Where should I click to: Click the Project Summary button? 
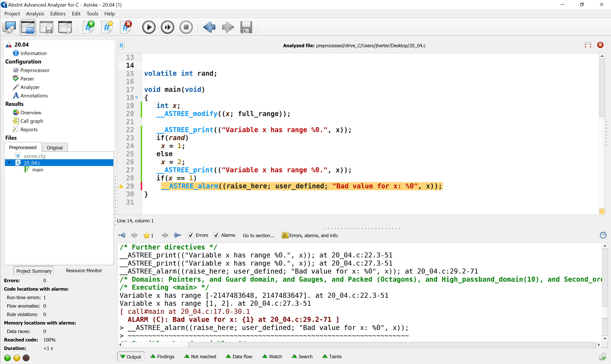coord(34,271)
